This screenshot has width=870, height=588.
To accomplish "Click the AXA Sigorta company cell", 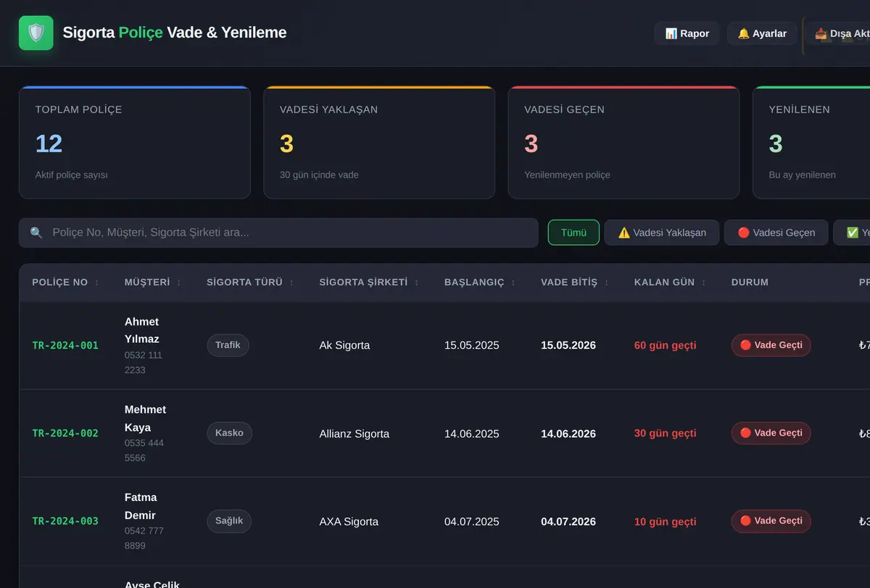I will 349,522.
